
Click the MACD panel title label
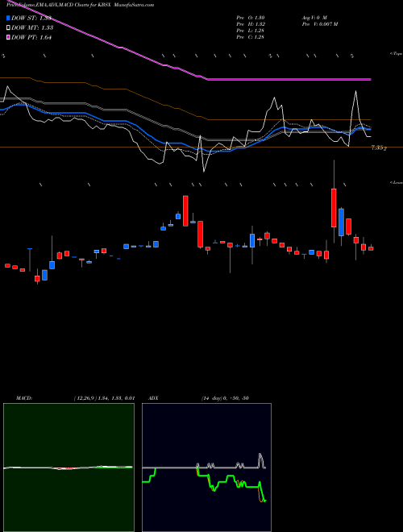pyautogui.click(x=24, y=398)
